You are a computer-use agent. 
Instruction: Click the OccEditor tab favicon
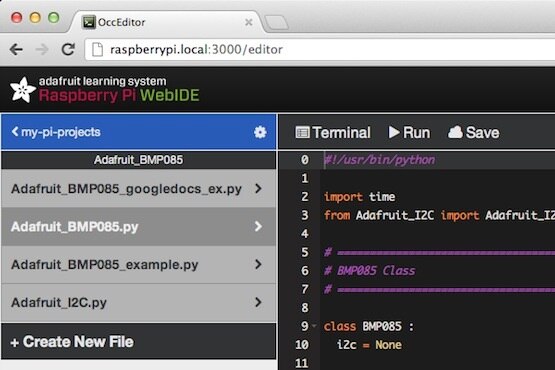[x=89, y=22]
